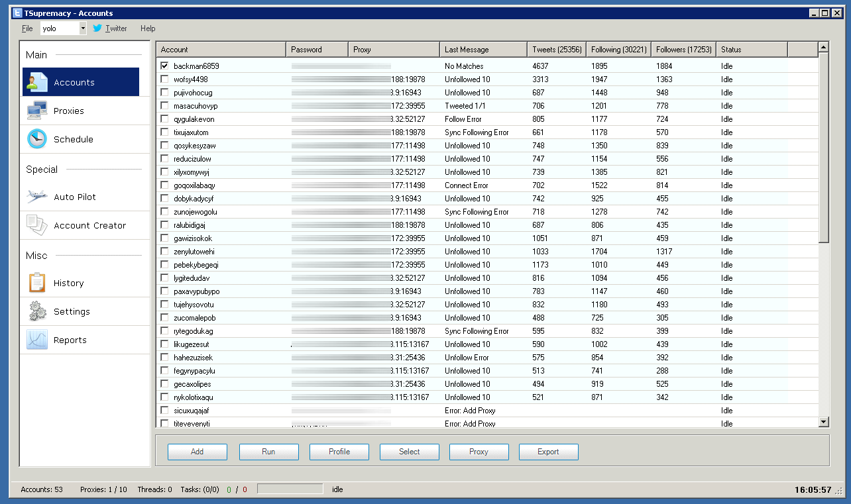Viewport: 851px width, 504px height.
Task: Open the Accounts section icon
Action: [x=36, y=82]
